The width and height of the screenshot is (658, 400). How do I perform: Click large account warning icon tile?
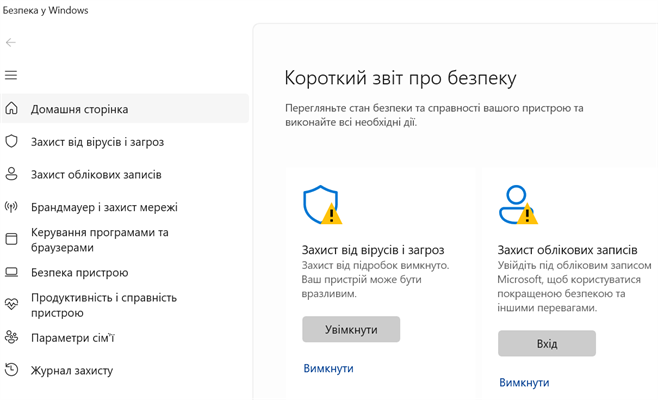[x=518, y=204]
